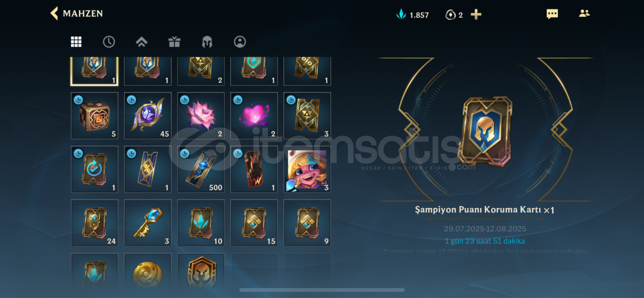
Task: Select the refresh card item
Action: click(95, 169)
